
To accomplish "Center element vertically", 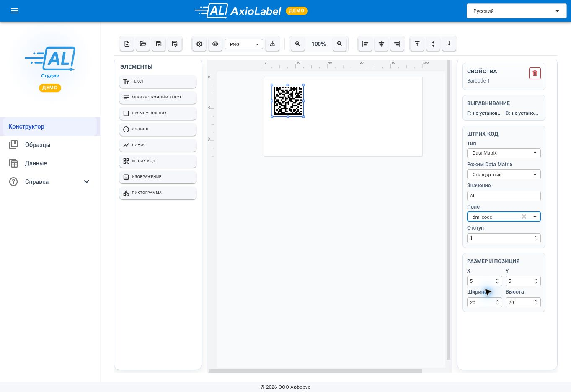I will 433,44.
